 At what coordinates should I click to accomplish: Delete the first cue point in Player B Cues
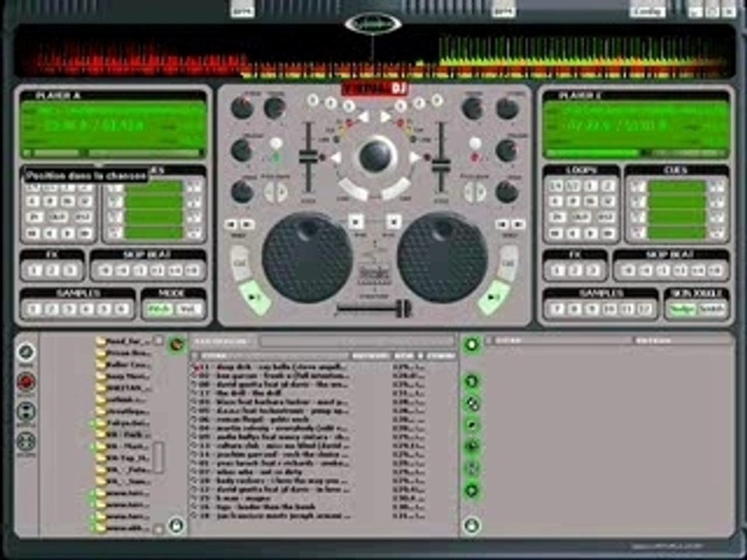click(717, 187)
